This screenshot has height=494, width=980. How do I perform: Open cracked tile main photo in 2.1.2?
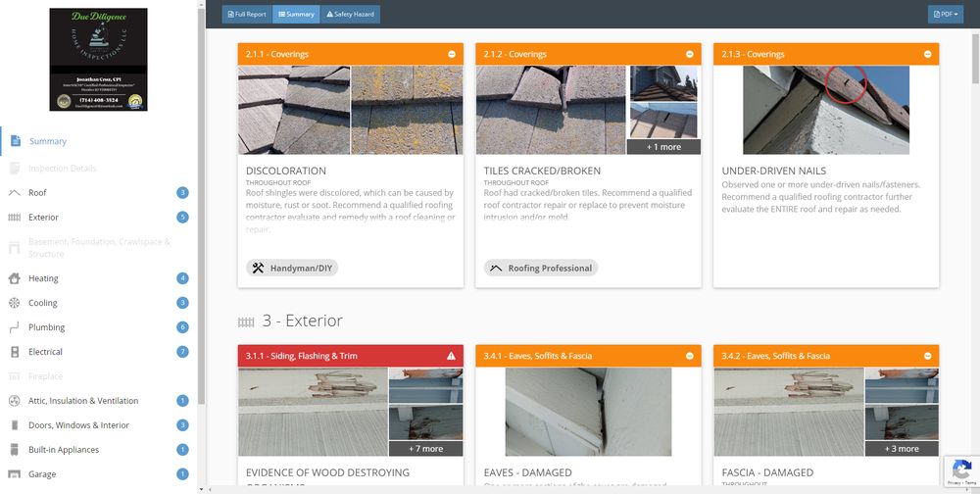tap(551, 110)
